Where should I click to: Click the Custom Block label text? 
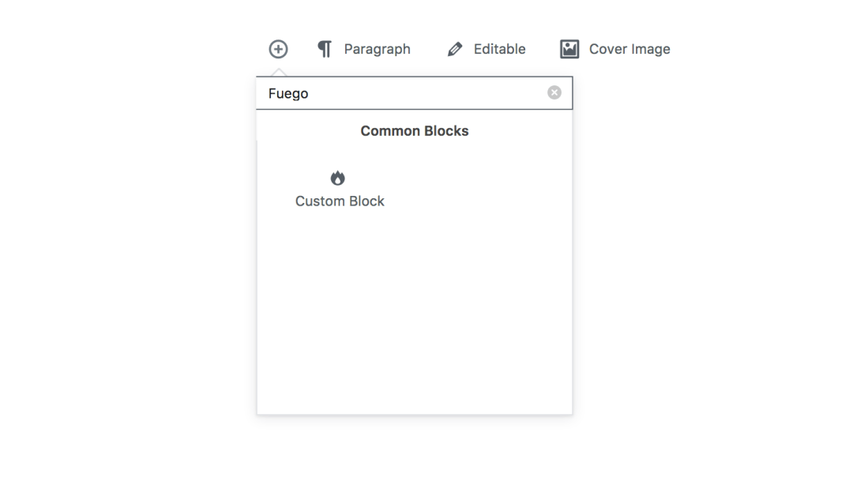pyautogui.click(x=339, y=201)
